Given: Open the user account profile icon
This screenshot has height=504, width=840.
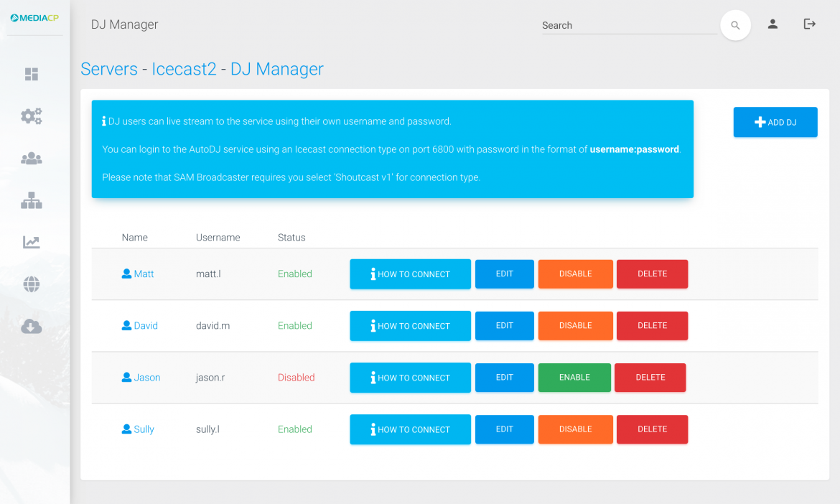Looking at the screenshot, I should pos(773,24).
